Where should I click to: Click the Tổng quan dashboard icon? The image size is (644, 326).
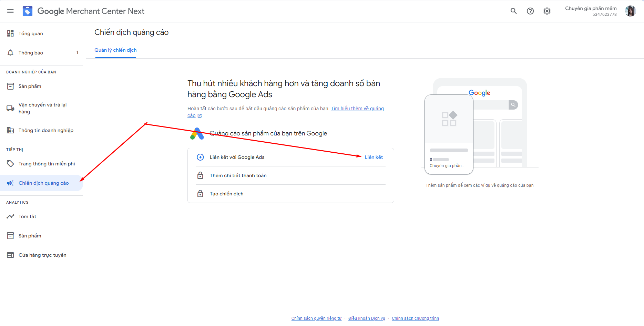[x=10, y=33]
